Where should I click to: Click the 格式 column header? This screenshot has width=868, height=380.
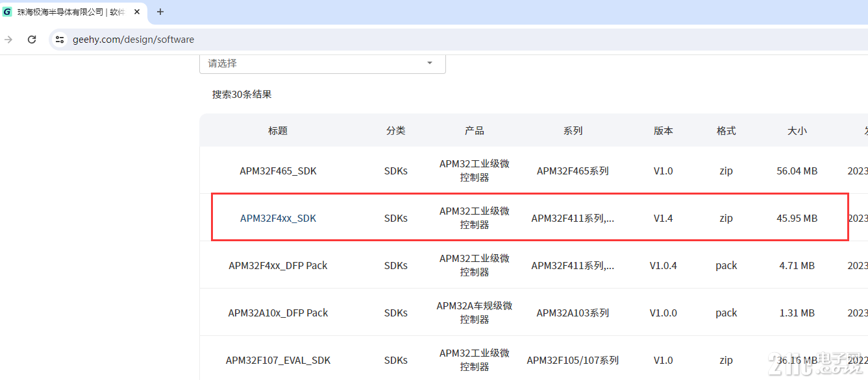tap(726, 131)
